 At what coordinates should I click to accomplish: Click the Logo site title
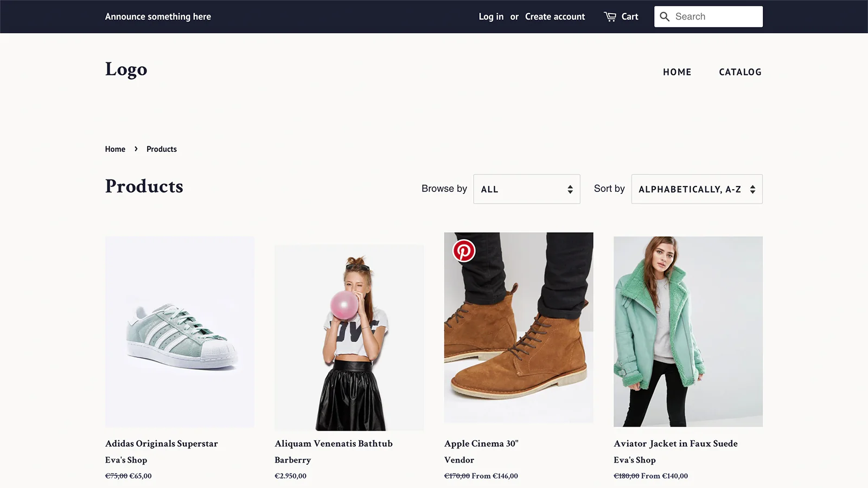coord(126,69)
